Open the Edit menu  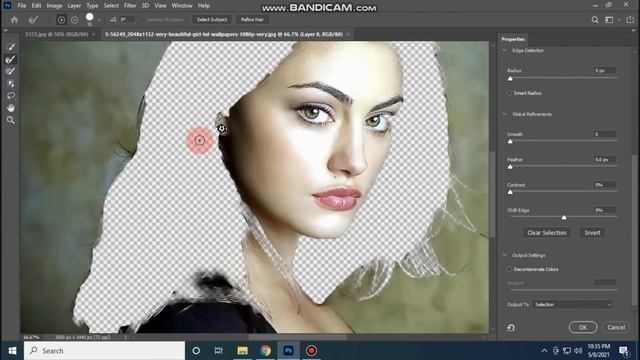pyautogui.click(x=36, y=6)
